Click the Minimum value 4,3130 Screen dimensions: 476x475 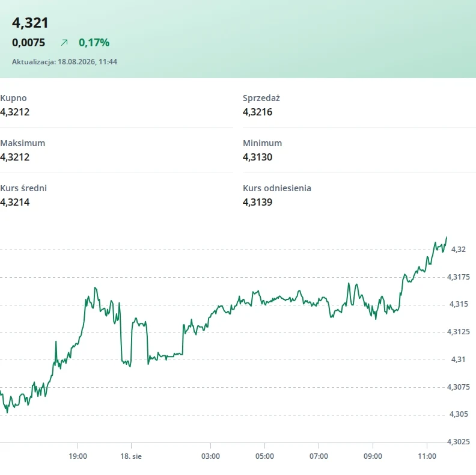(x=257, y=157)
